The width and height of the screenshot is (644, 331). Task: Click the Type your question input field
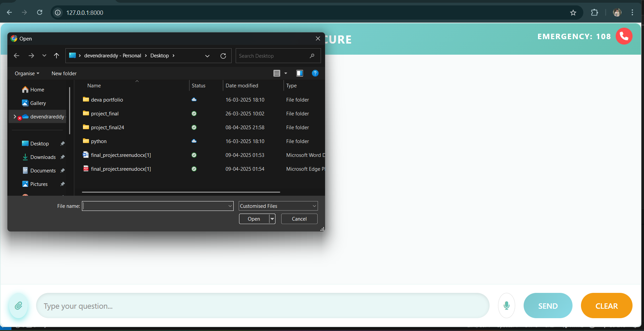262,306
